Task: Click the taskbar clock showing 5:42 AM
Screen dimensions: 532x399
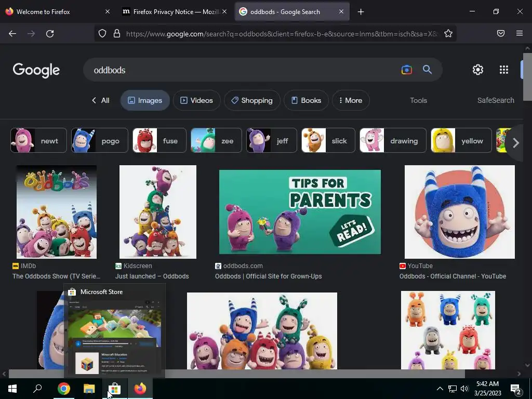Action: (x=487, y=389)
